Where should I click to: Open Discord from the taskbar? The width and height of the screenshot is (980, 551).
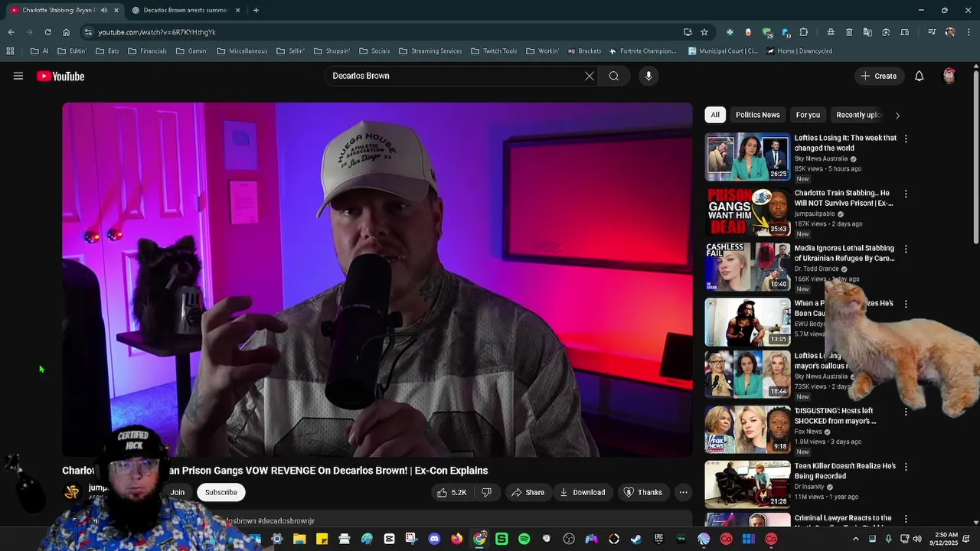(x=434, y=539)
